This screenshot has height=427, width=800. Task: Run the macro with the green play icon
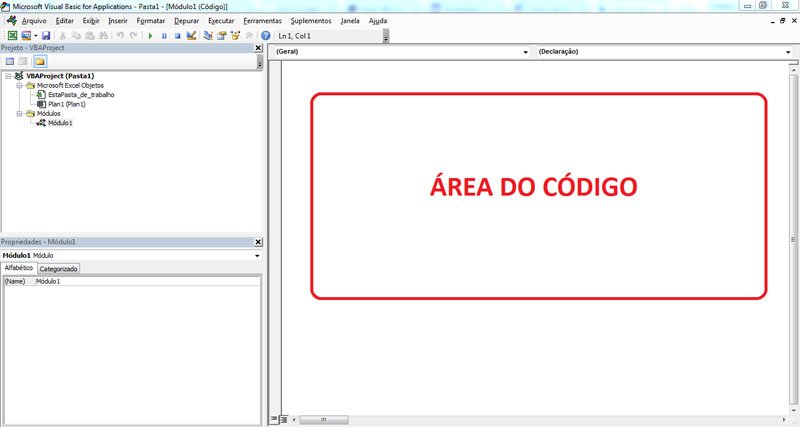click(150, 35)
